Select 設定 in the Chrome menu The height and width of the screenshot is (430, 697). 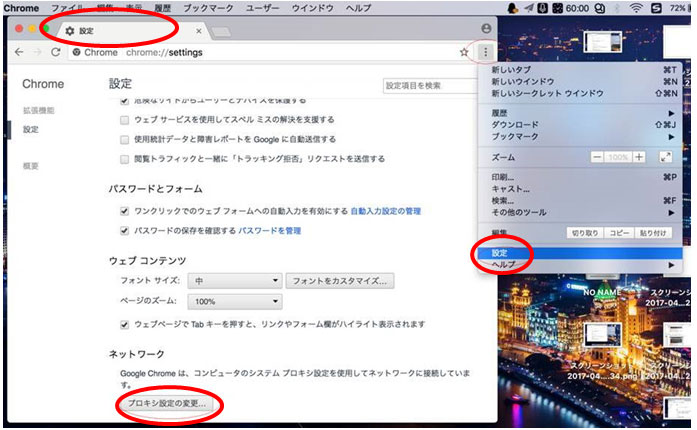coord(580,253)
